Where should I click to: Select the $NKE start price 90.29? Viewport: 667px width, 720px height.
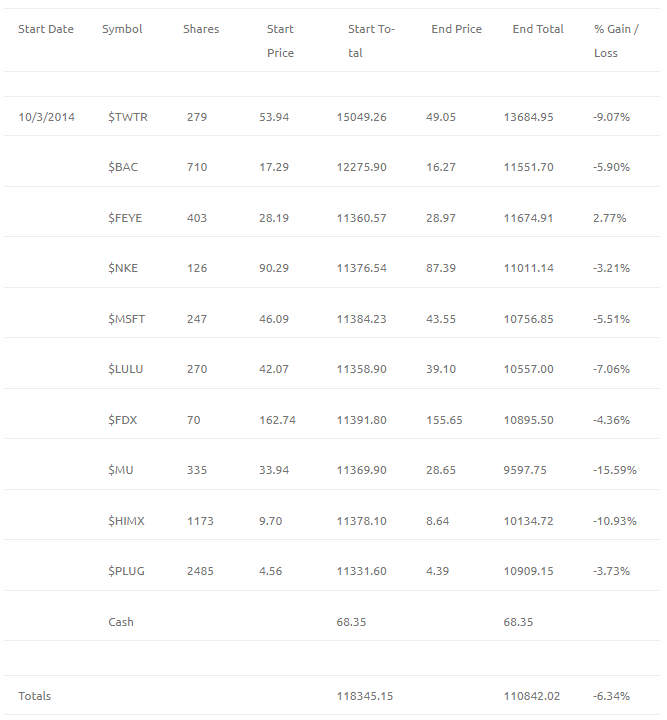[x=274, y=268]
